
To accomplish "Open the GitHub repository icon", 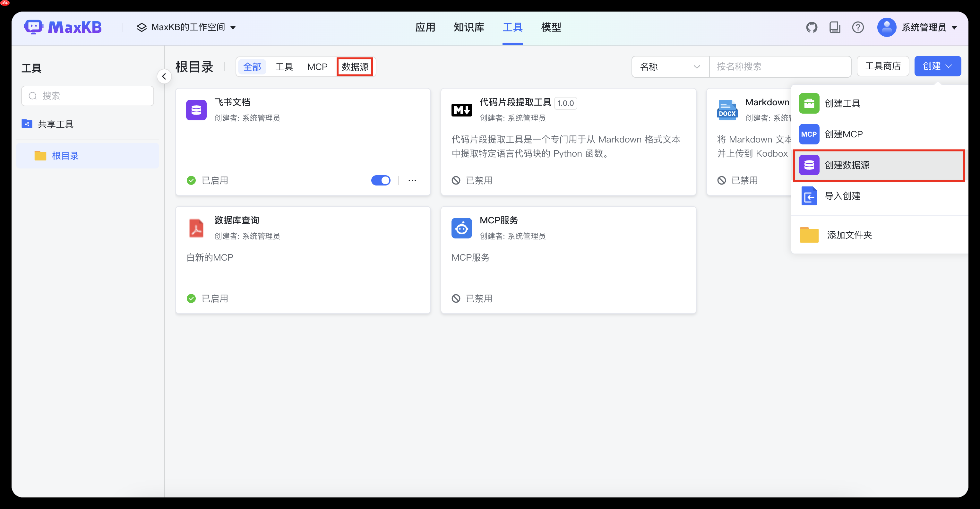I will click(812, 27).
